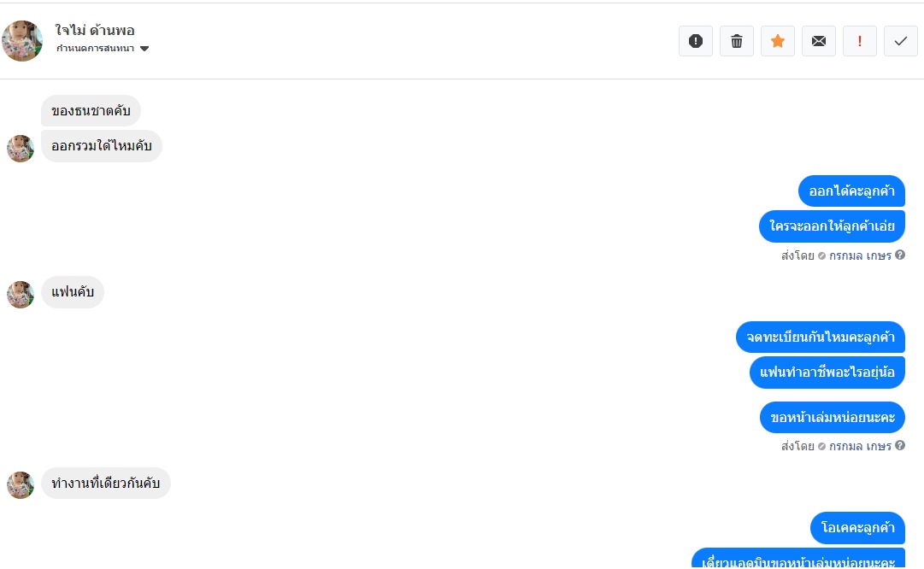The height and width of the screenshot is (569, 924).
Task: Mark as unread with envelope icon
Action: pos(819,41)
